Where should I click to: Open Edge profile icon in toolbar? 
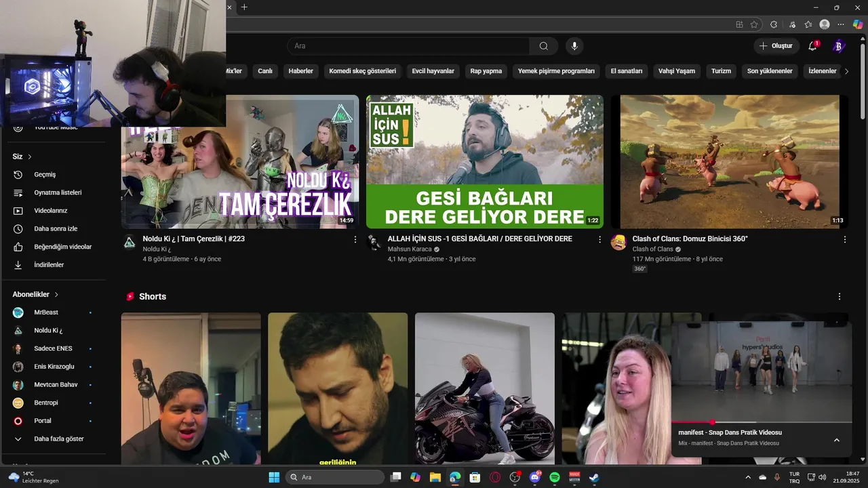point(825,24)
